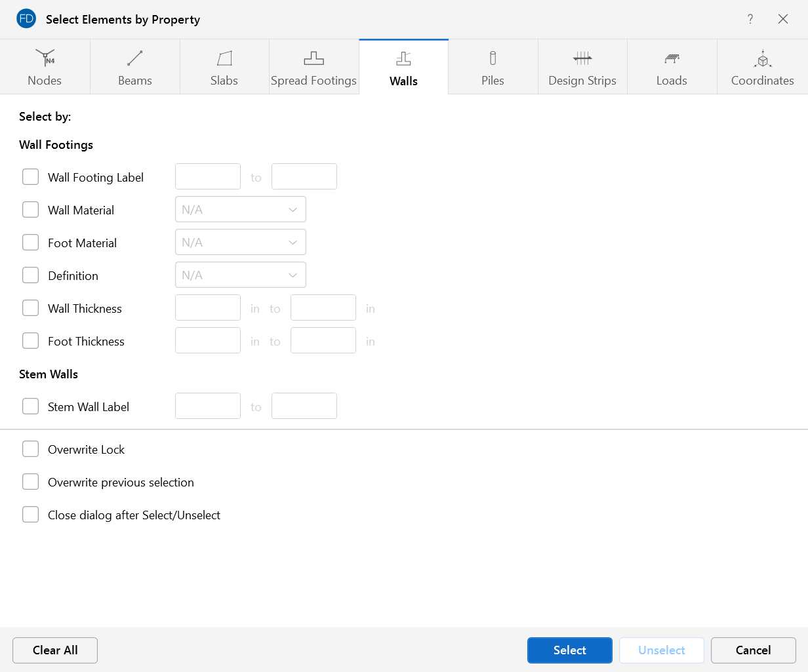Check Close dialog after Select/Unselect
This screenshot has width=808, height=672.
pyautogui.click(x=31, y=515)
